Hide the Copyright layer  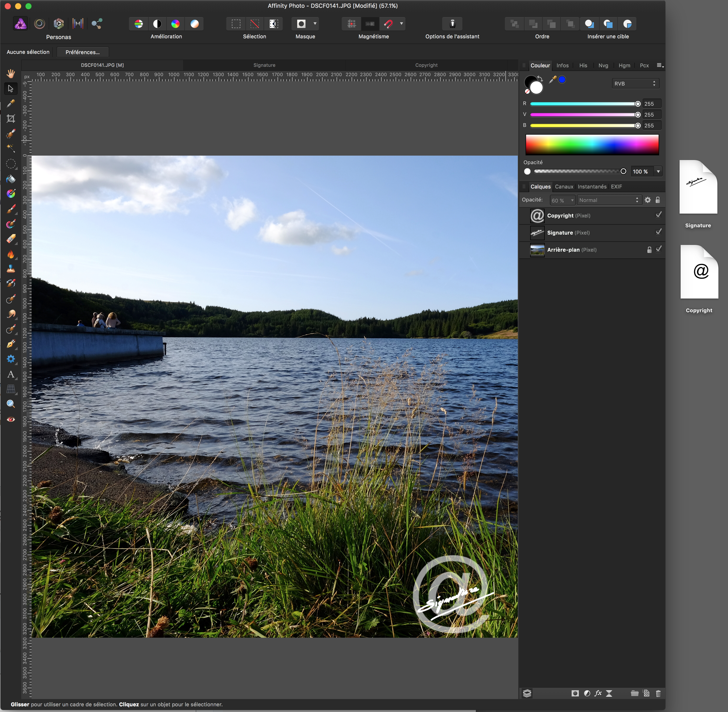pyautogui.click(x=658, y=215)
